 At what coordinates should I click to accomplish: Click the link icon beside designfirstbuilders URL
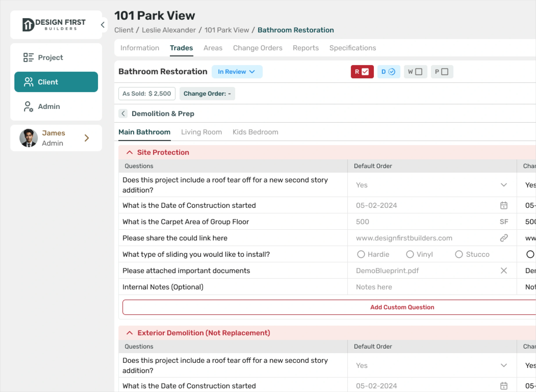click(504, 238)
